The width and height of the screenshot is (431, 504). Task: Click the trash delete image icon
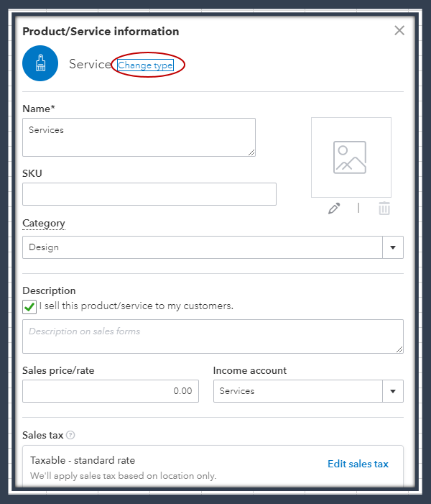pyautogui.click(x=384, y=209)
